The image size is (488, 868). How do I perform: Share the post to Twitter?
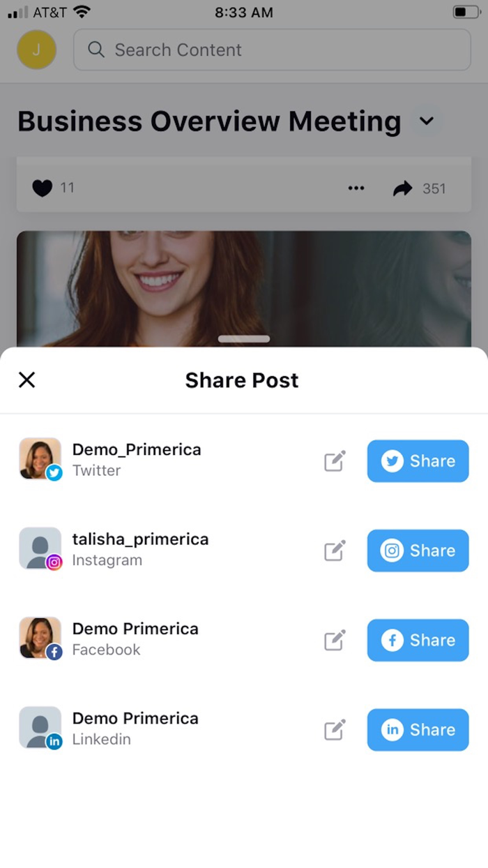pos(418,461)
